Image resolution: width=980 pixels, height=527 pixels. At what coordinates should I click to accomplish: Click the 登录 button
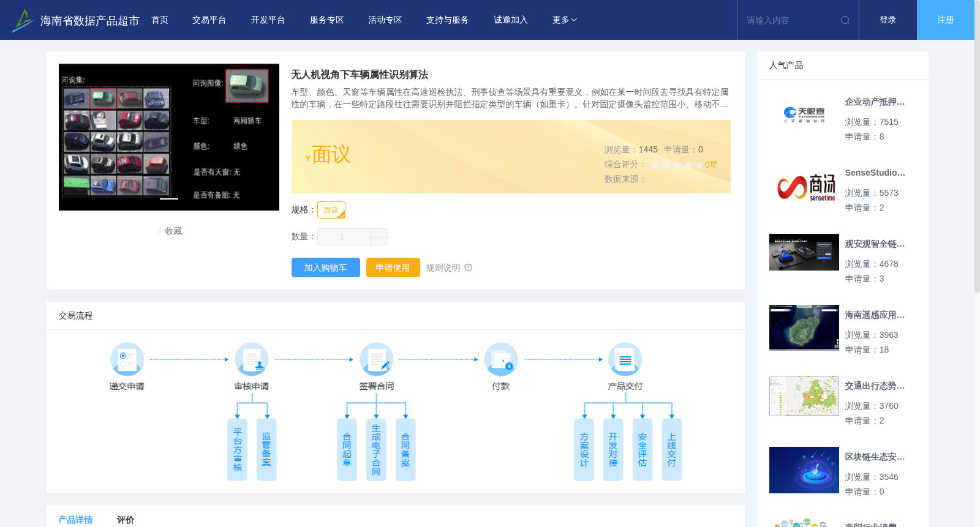pyautogui.click(x=888, y=20)
